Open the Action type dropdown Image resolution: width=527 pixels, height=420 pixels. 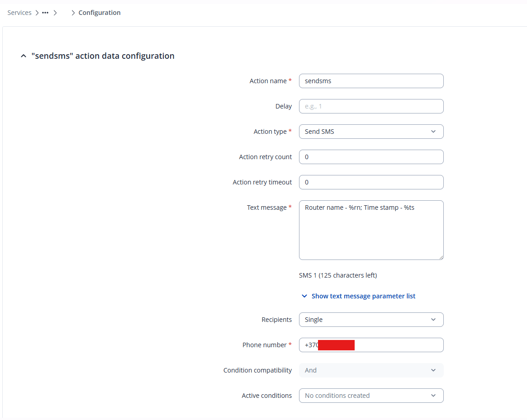[x=371, y=132]
